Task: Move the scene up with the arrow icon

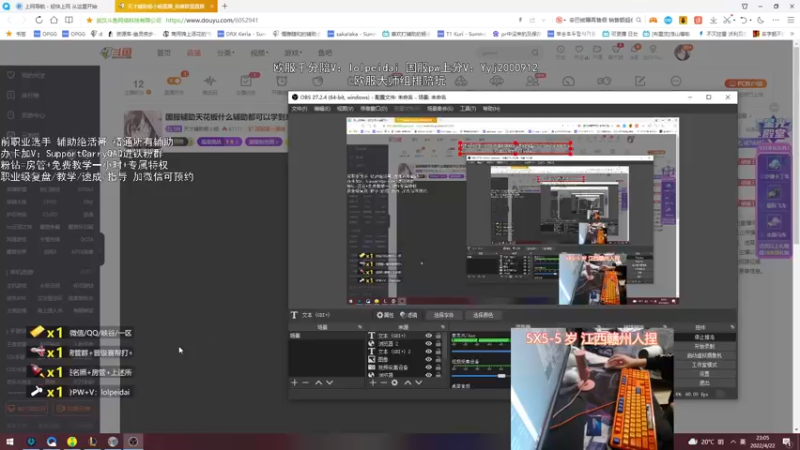Action: [x=318, y=382]
